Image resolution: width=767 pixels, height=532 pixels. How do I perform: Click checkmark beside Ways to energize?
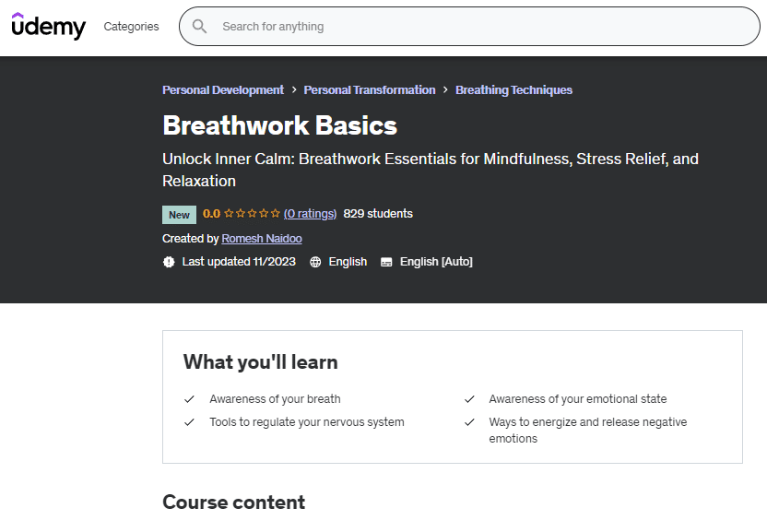(469, 422)
